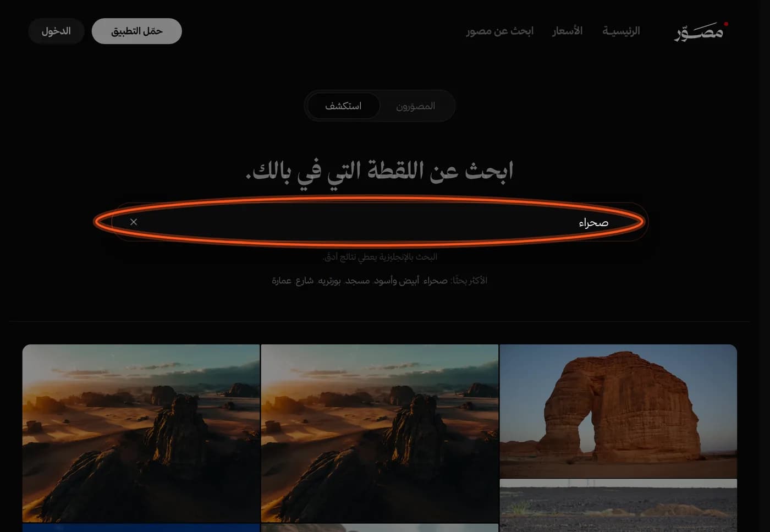Open the dark gravel plain photo
770x532 pixels.
tap(618, 506)
